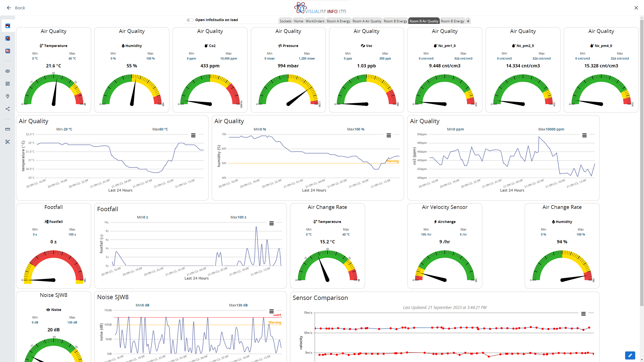
Task: Open the menu on the temperature Air Quality chart
Action: click(x=193, y=135)
